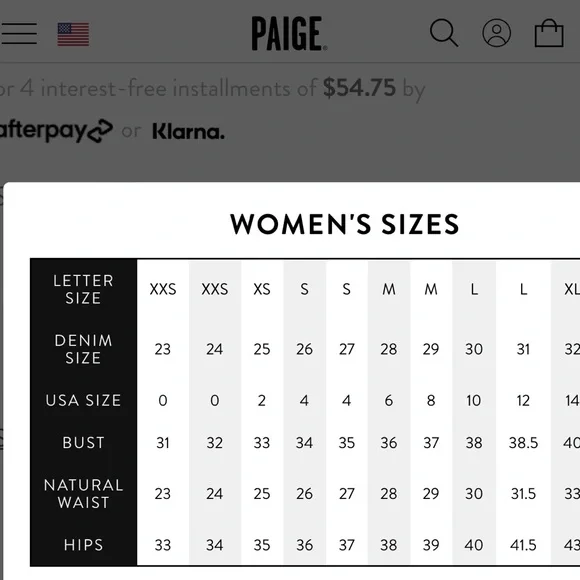This screenshot has width=580, height=580.
Task: Click the Women's Sizes heading
Action: 344,224
